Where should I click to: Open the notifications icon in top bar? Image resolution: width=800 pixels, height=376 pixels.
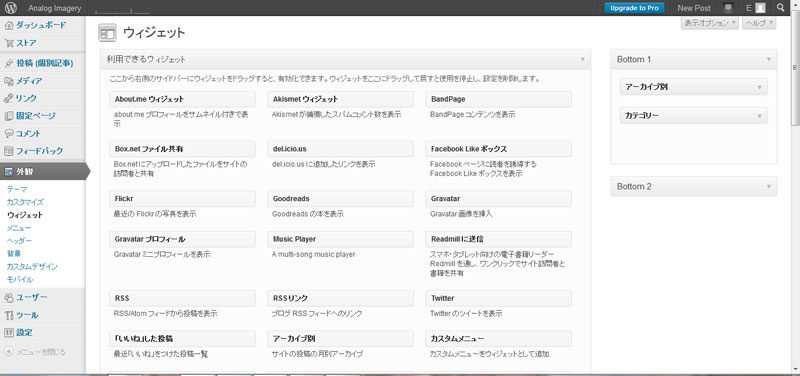[x=728, y=8]
